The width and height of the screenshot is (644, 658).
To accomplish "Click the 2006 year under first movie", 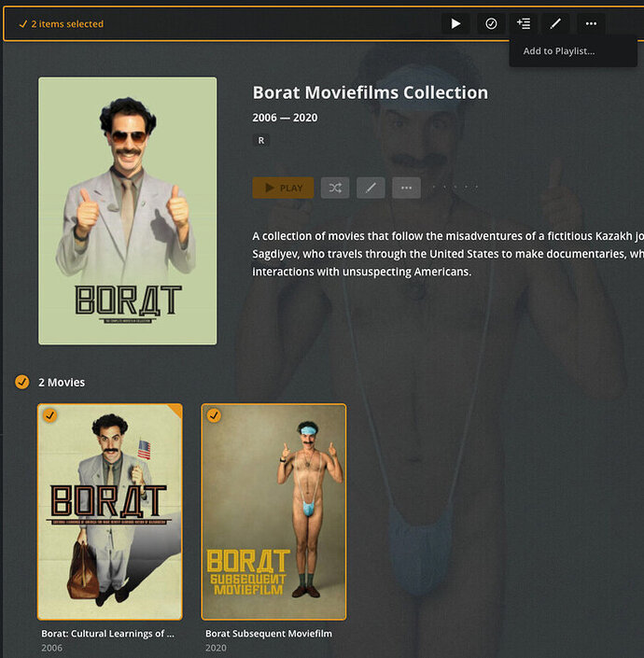I will 51,648.
